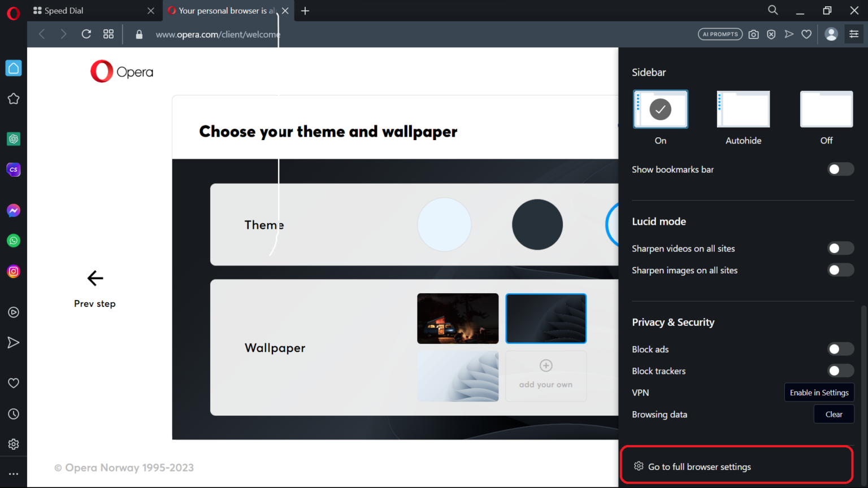
Task: Launch WhatsApp from the sidebar
Action: (x=14, y=241)
